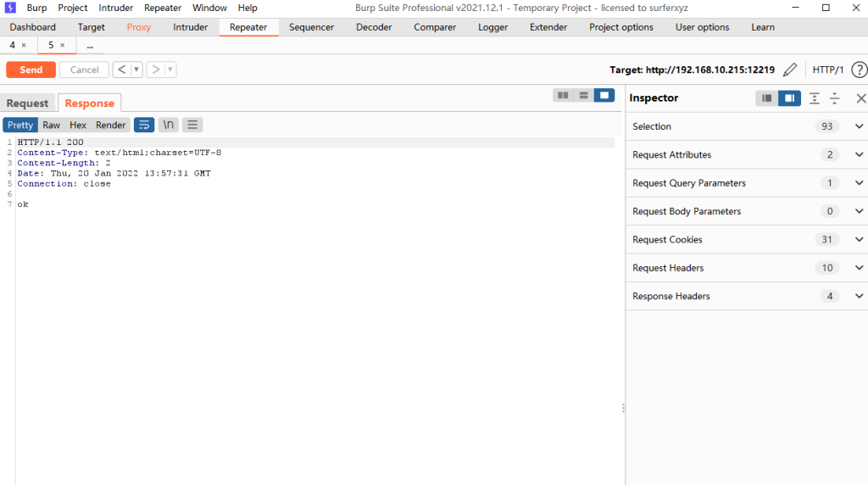Open the response hamburger options menu
The height and width of the screenshot is (485, 868).
(x=192, y=125)
